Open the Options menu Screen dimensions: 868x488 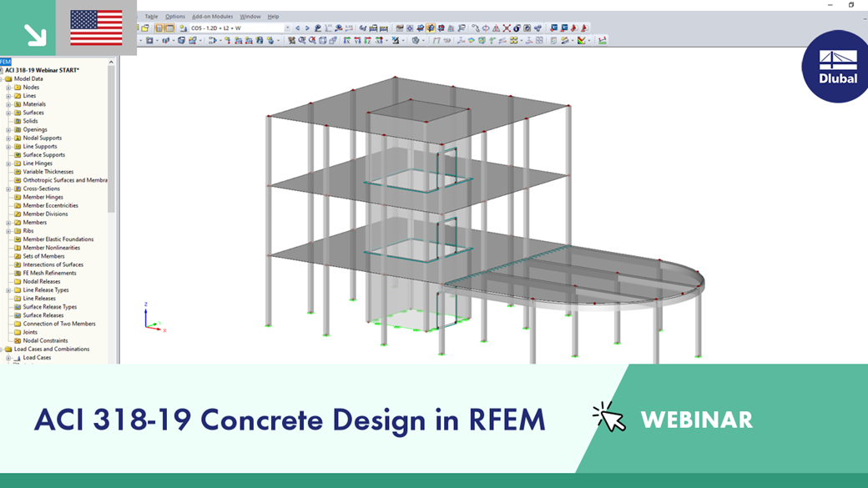[x=175, y=17]
